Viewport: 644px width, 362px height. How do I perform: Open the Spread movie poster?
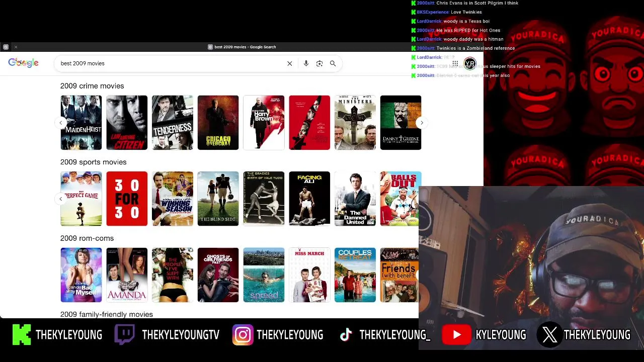pos(264,275)
